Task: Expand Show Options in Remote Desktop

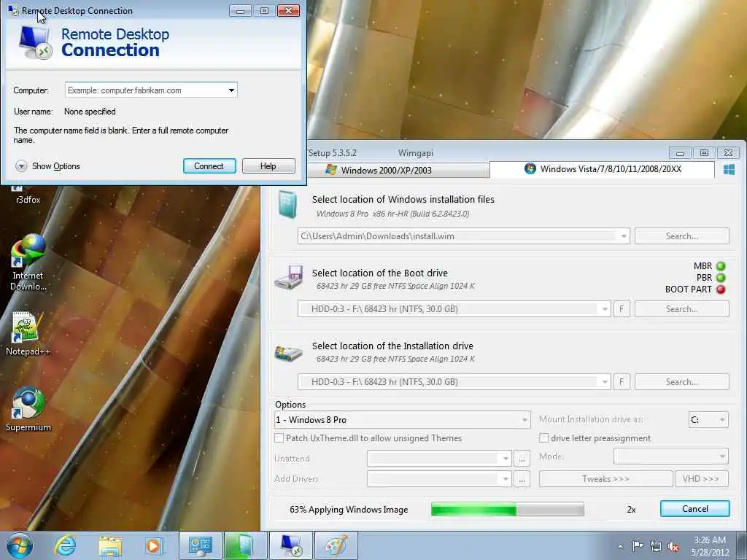Action: click(47, 166)
